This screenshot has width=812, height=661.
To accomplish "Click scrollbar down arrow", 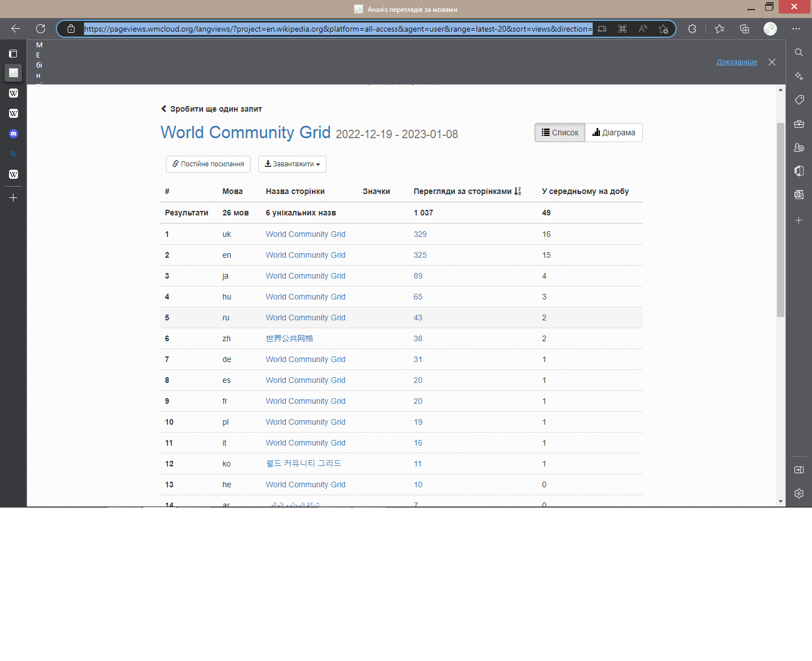I will click(x=780, y=501).
